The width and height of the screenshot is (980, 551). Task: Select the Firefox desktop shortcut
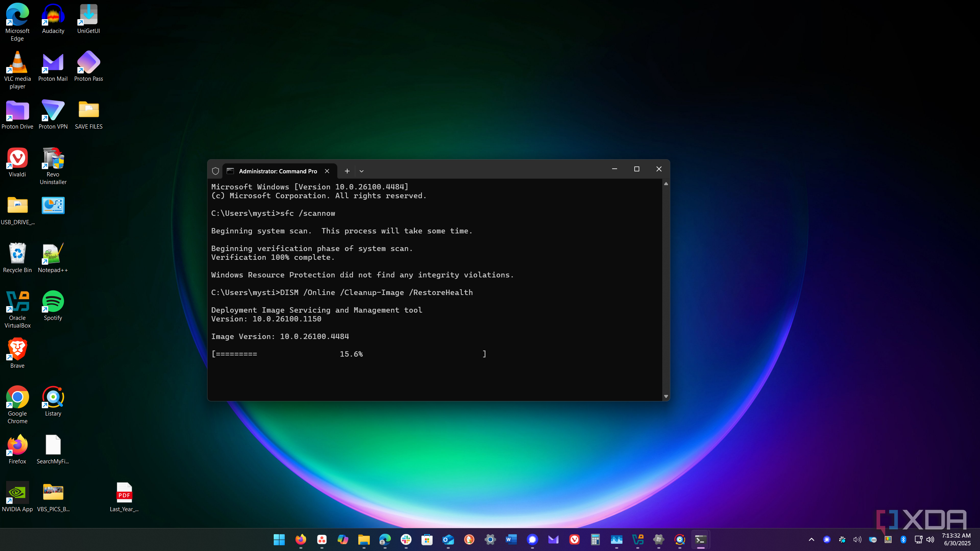tap(17, 449)
